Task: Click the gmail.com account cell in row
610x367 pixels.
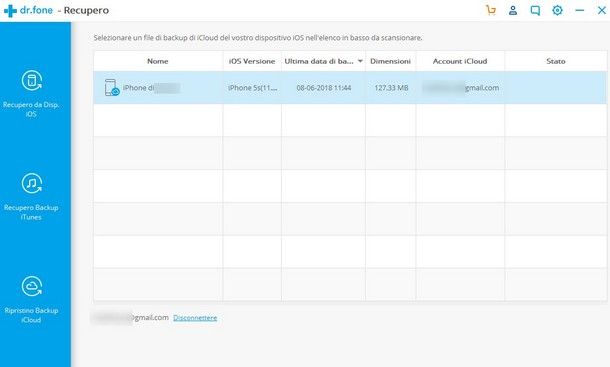Action: click(461, 88)
